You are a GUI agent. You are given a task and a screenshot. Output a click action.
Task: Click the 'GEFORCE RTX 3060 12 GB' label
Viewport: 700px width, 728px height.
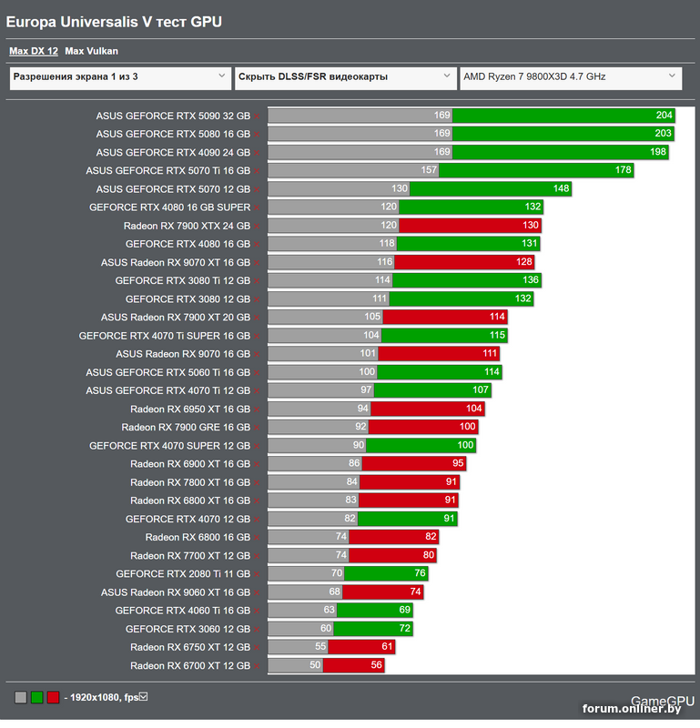coord(188,629)
